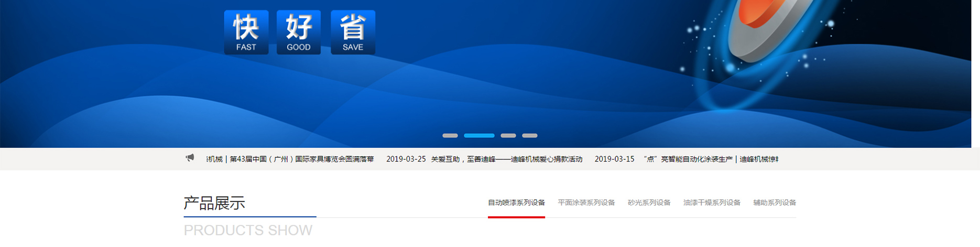Open the "点"亮智能自动化涂装生产 news link

[x=710, y=159]
